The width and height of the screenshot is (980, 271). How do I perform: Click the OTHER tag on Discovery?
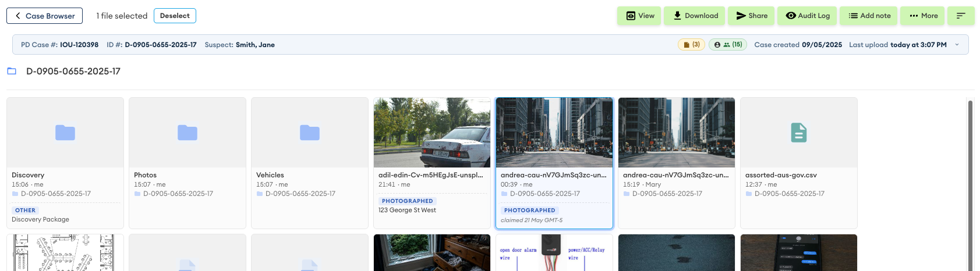coord(25,211)
